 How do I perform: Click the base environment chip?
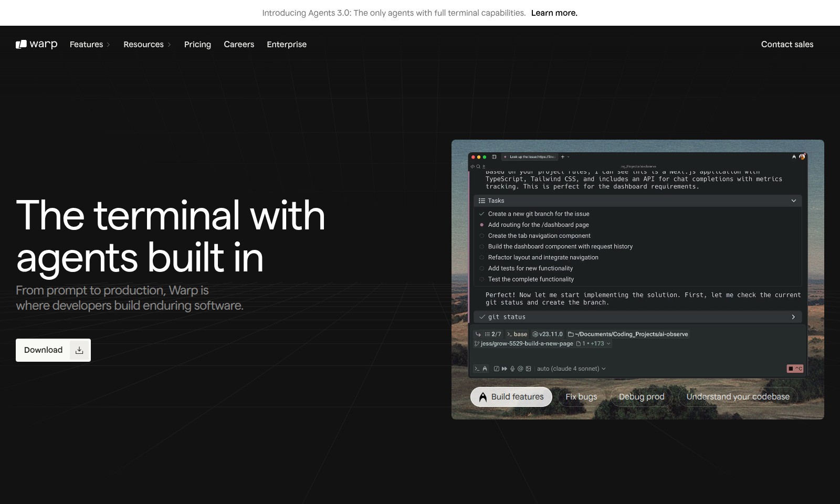(517, 334)
